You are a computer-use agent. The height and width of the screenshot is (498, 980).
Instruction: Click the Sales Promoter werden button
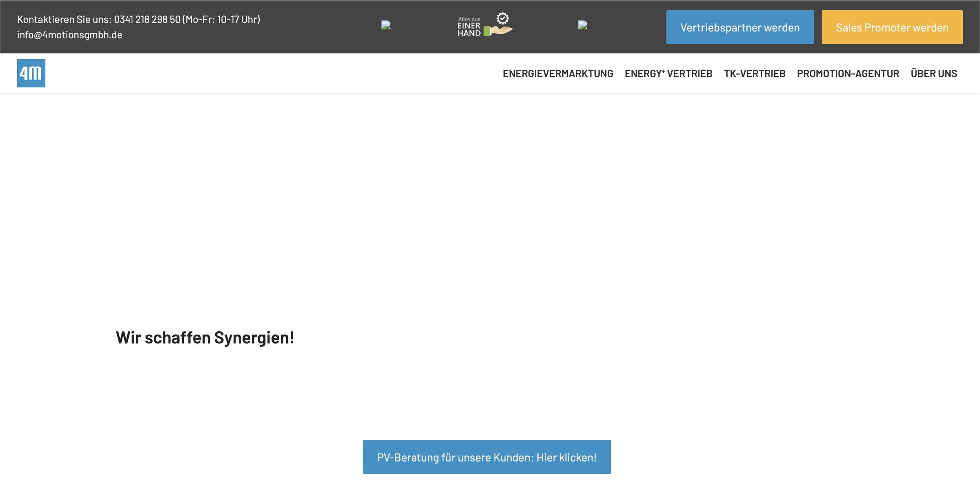892,27
